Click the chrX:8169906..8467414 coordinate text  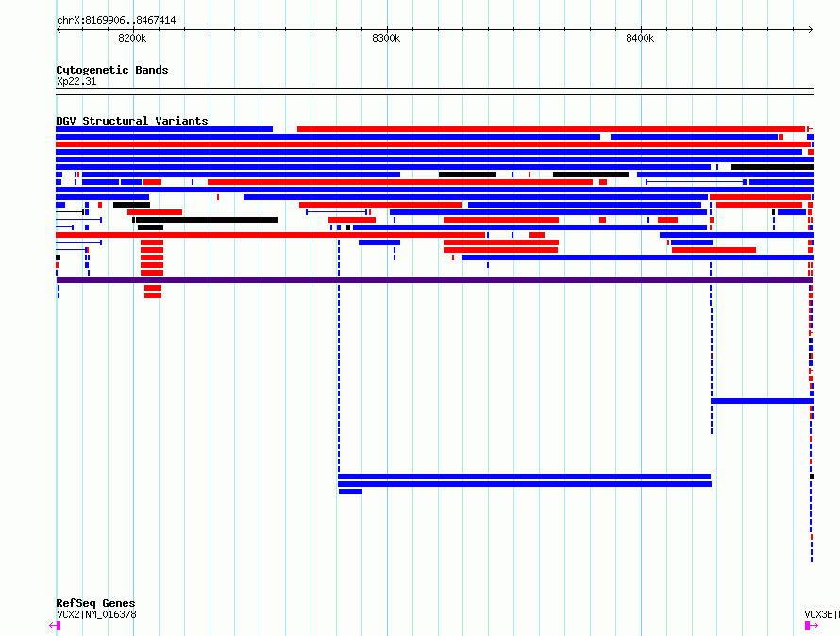tap(116, 20)
